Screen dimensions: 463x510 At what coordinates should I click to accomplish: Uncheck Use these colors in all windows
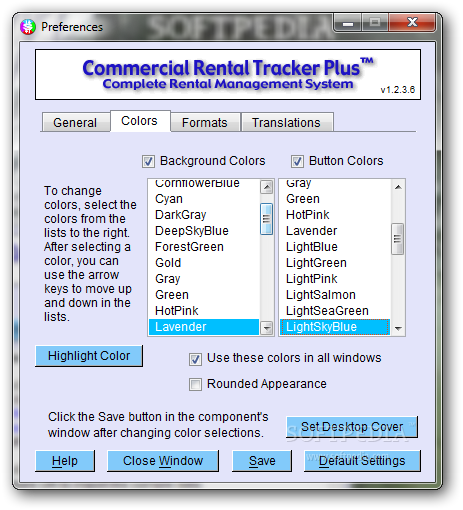pyautogui.click(x=195, y=359)
